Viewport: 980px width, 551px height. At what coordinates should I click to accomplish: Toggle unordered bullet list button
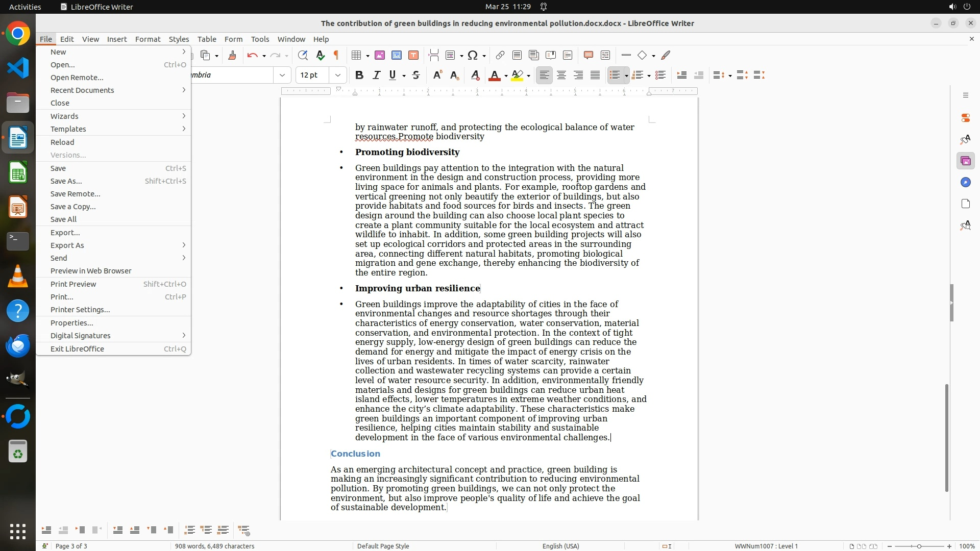[615, 76]
